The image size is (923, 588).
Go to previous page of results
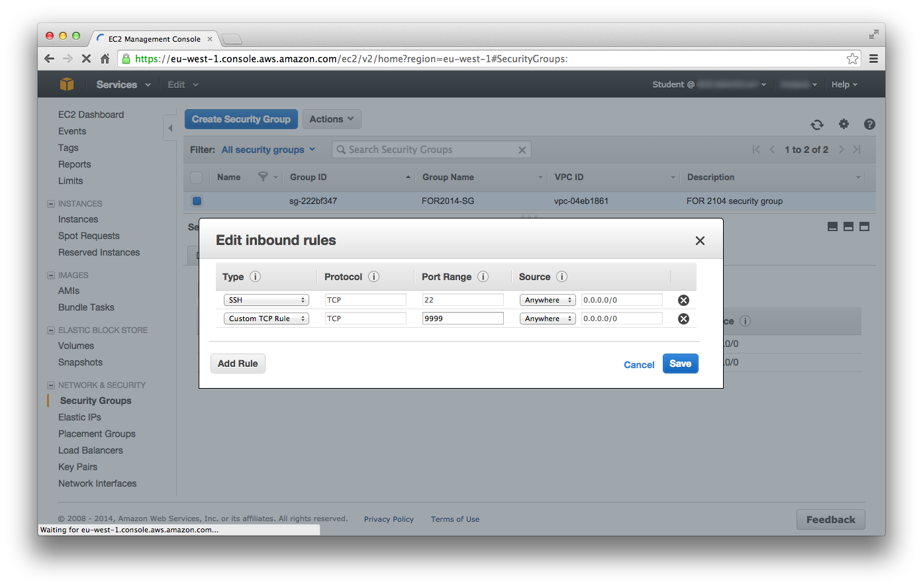pyautogui.click(x=772, y=150)
